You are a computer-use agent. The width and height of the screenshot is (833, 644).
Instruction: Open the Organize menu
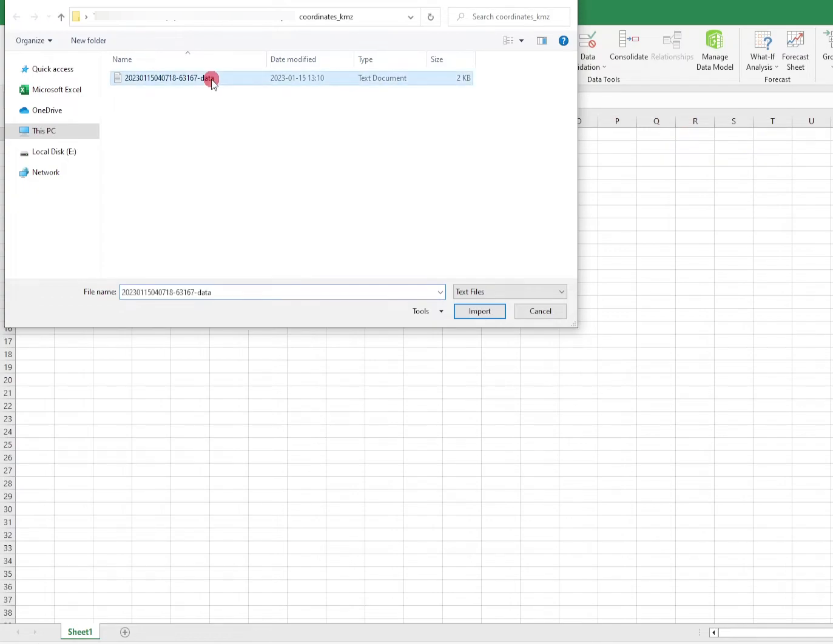(x=33, y=40)
